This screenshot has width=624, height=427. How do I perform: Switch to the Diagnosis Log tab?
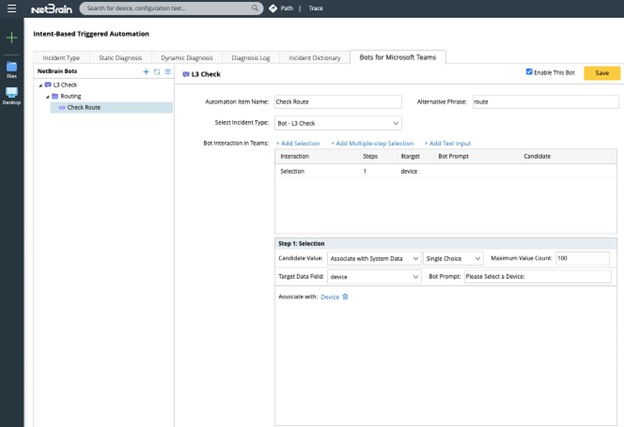point(251,58)
